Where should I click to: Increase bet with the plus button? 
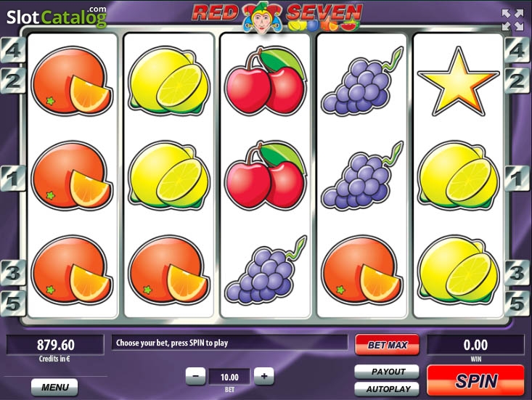tap(264, 376)
